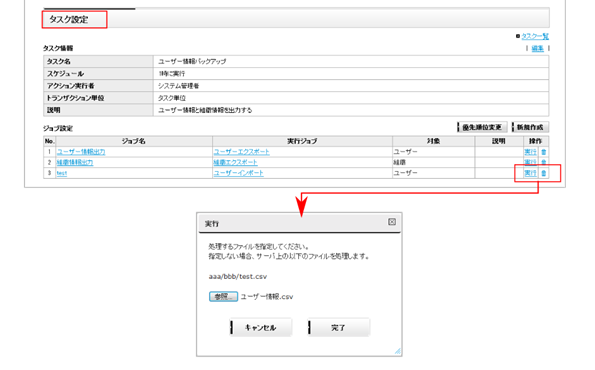Click the タスク設定 page heading
This screenshot has width=595, height=370.
[x=69, y=19]
